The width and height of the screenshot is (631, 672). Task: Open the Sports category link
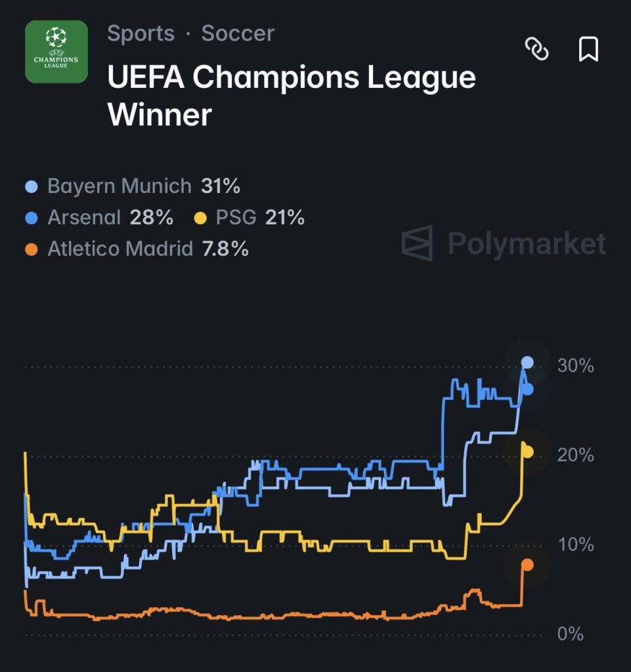(141, 33)
